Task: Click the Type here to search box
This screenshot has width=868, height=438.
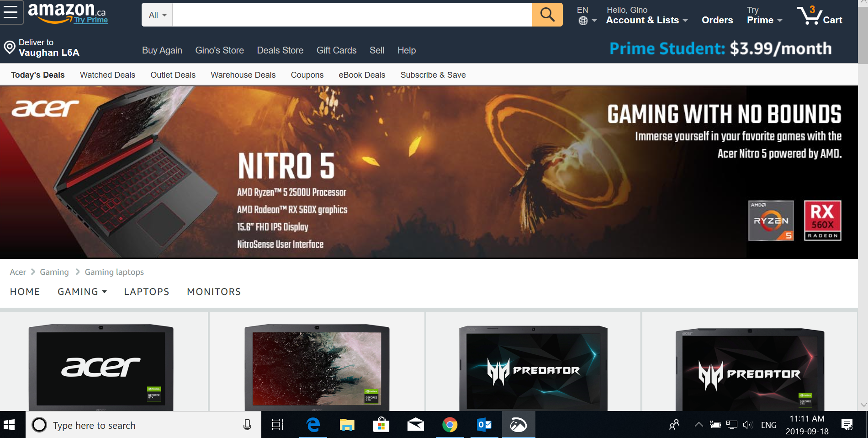Action: (x=143, y=425)
